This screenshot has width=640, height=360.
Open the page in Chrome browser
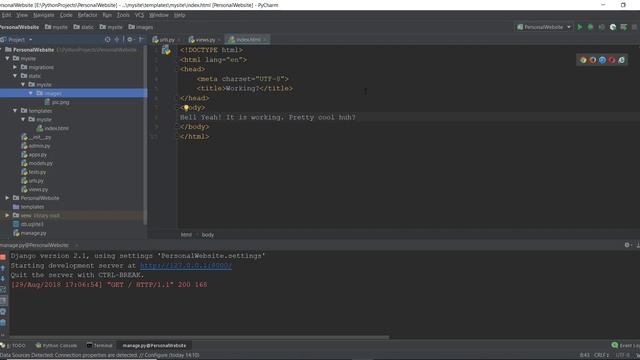[583, 60]
